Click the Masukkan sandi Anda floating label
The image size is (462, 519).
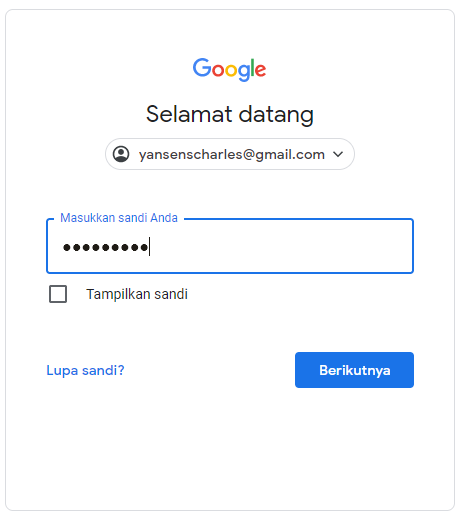(x=119, y=218)
